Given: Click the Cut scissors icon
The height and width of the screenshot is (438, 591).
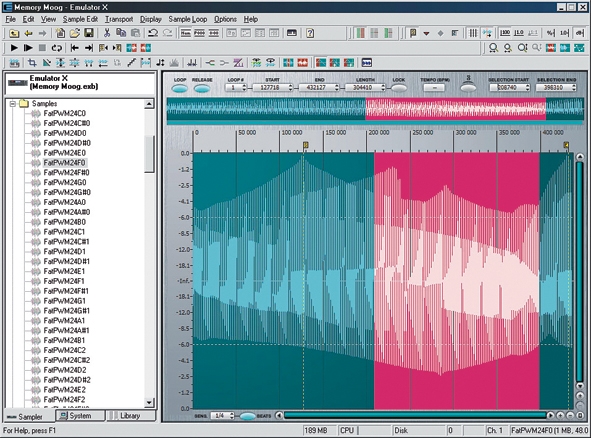Looking at the screenshot, I should (x=107, y=33).
